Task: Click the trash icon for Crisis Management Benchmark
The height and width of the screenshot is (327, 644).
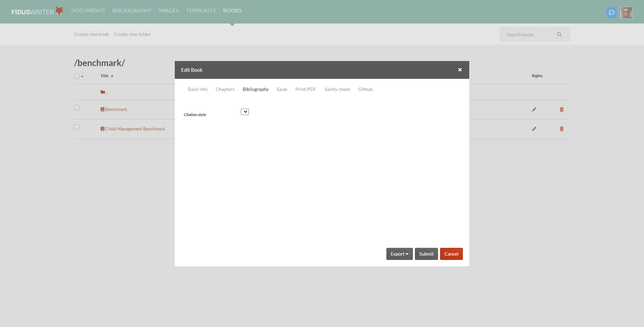Action: (x=561, y=129)
